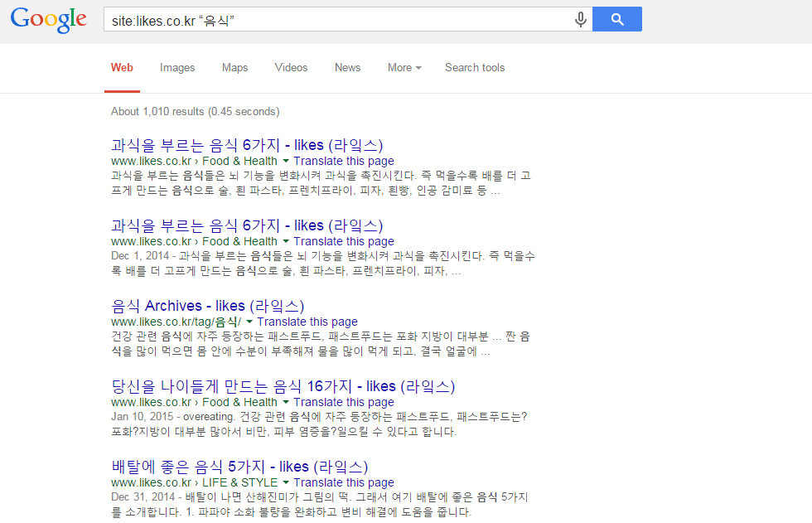This screenshot has width=812, height=523.
Task: Translate the '당신을 나이들게 만드는 음식' result page
Action: pos(344,402)
